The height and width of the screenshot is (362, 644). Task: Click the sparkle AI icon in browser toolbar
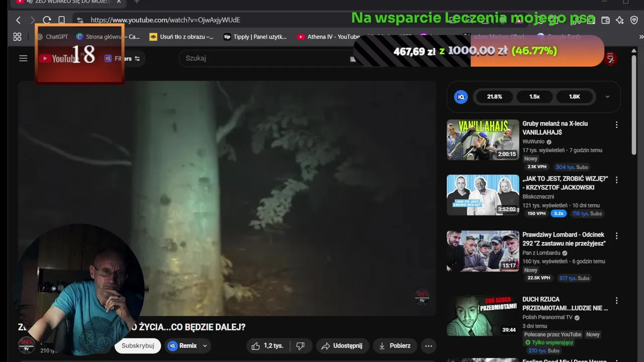point(620,20)
